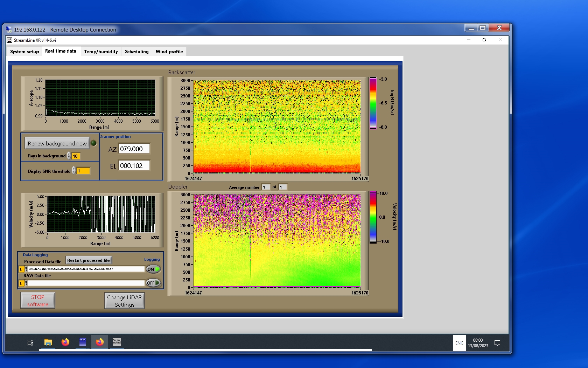Viewport: 588px width, 368px height.
Task: Click Change LiDAR Settings button
Action: click(x=124, y=301)
